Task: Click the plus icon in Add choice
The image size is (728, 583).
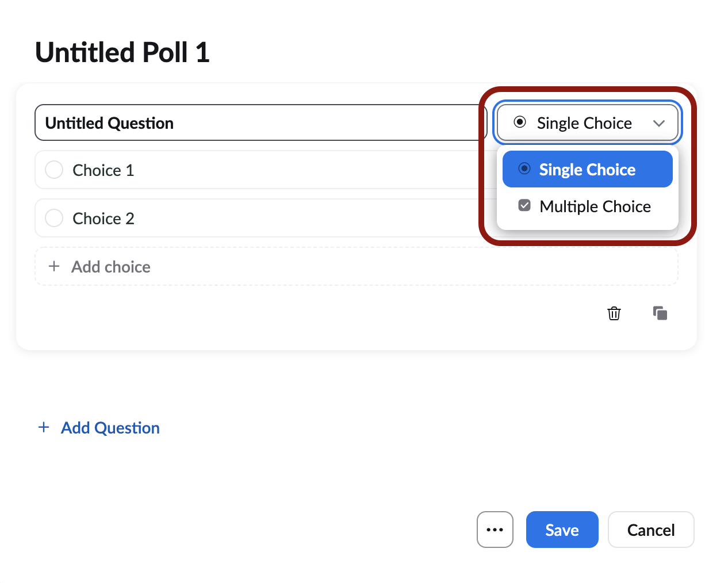Action: point(54,266)
